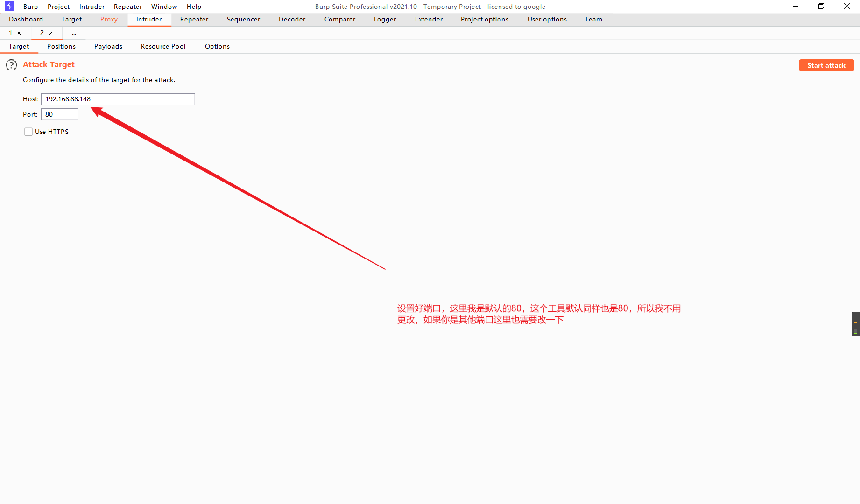
Task: Select the Port input field
Action: click(59, 114)
